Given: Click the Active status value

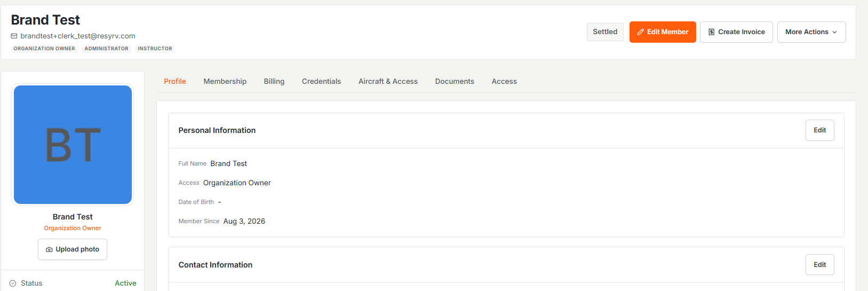Looking at the screenshot, I should (x=125, y=284).
